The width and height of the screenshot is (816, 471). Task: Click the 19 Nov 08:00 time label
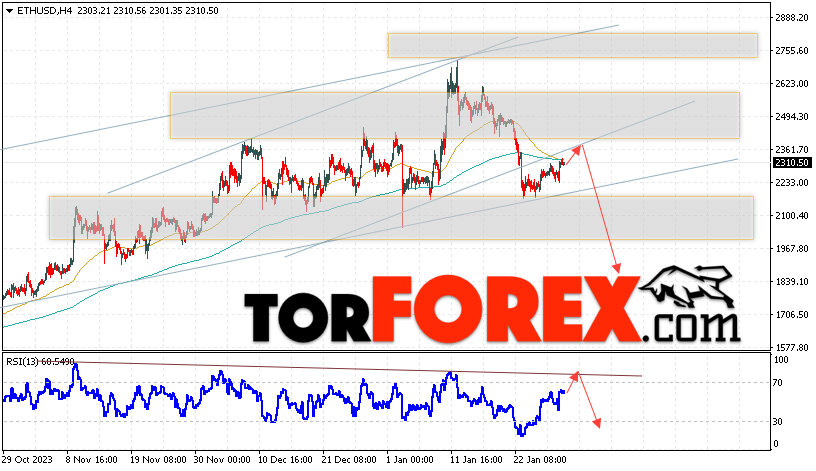(158, 460)
